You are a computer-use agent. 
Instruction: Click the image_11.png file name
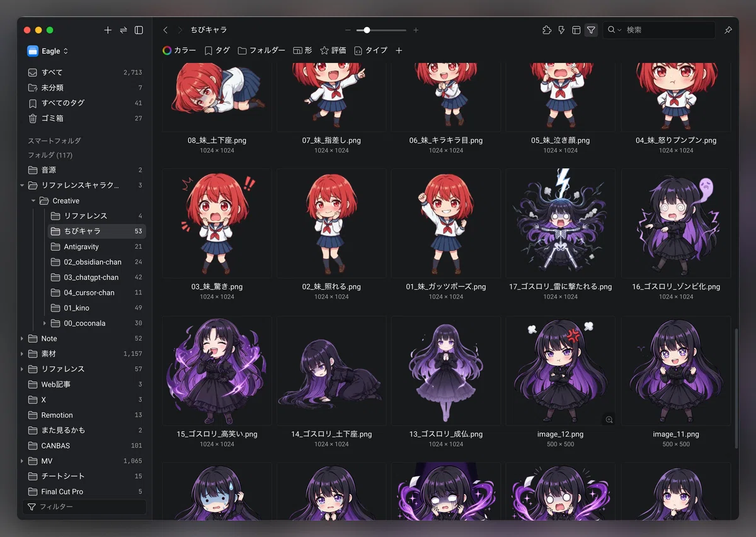coord(676,434)
